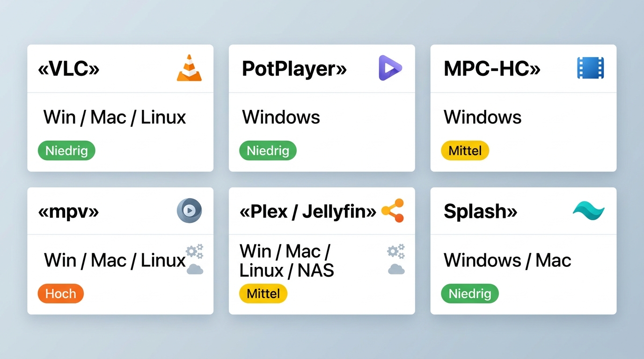Image resolution: width=644 pixels, height=359 pixels.
Task: Click the Splash» card title
Action: point(481,212)
